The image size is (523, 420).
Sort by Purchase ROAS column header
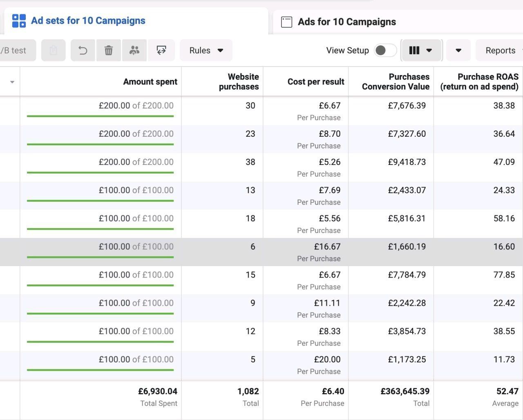pyautogui.click(x=479, y=82)
